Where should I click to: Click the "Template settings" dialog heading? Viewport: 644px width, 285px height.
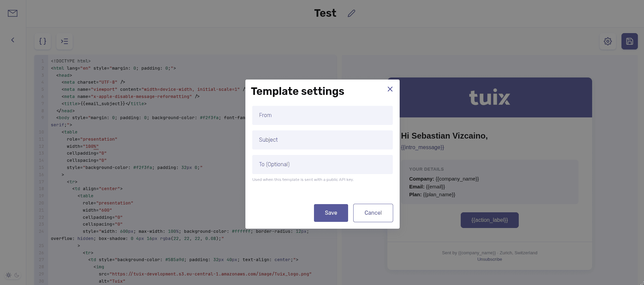click(x=298, y=91)
